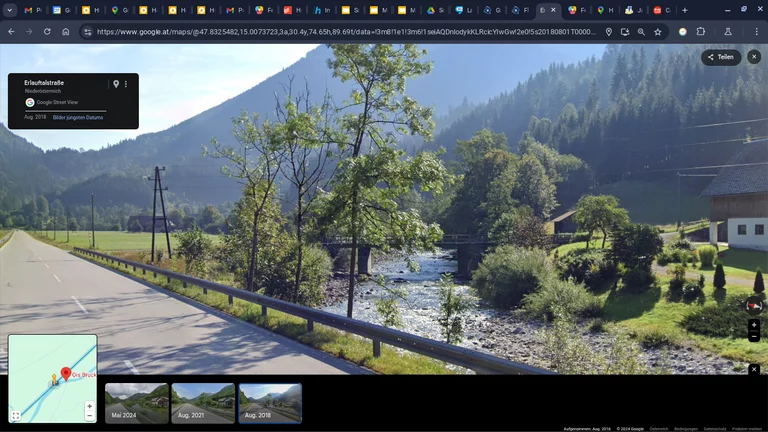The width and height of the screenshot is (768, 432).
Task: Zoom in on the Street View image
Action: point(754,325)
